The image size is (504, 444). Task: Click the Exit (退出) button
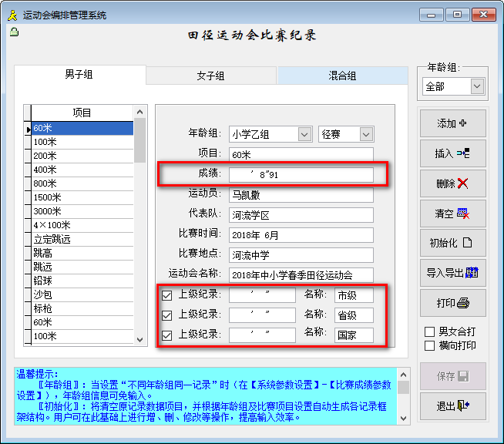[x=452, y=405]
